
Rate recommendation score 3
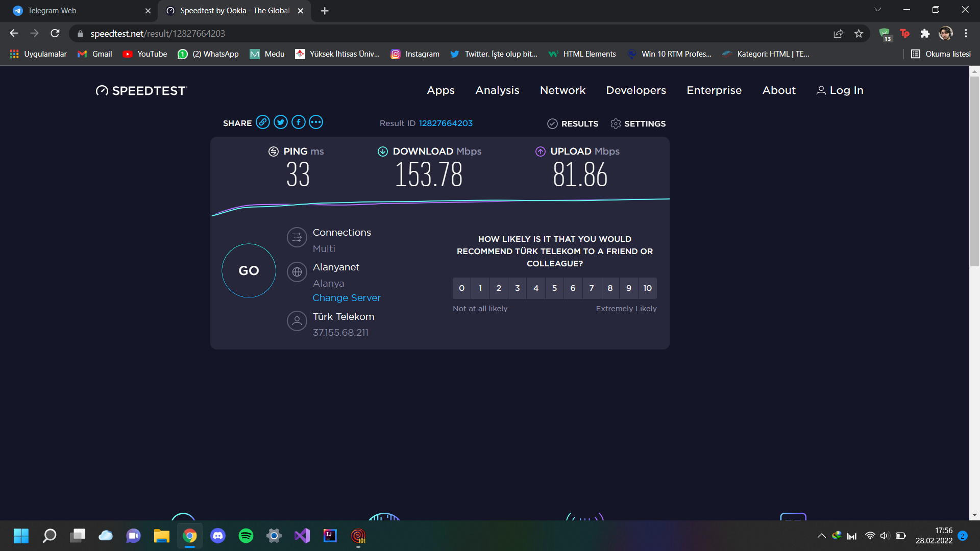pos(518,288)
